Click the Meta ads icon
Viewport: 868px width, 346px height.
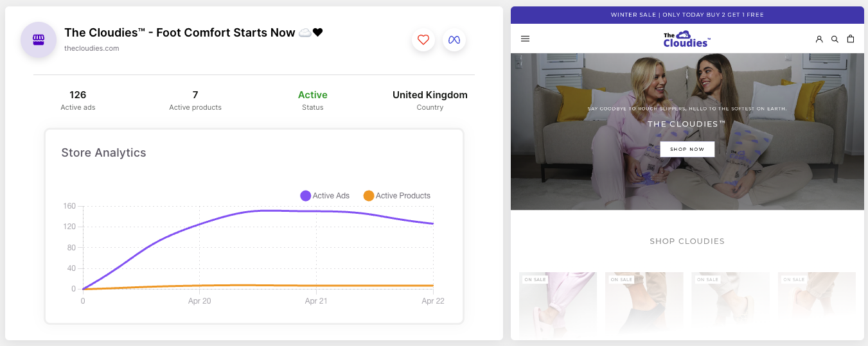[x=454, y=40]
